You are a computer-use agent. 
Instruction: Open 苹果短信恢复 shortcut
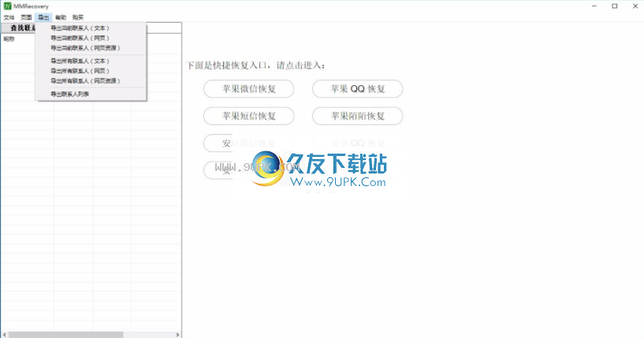click(x=248, y=116)
